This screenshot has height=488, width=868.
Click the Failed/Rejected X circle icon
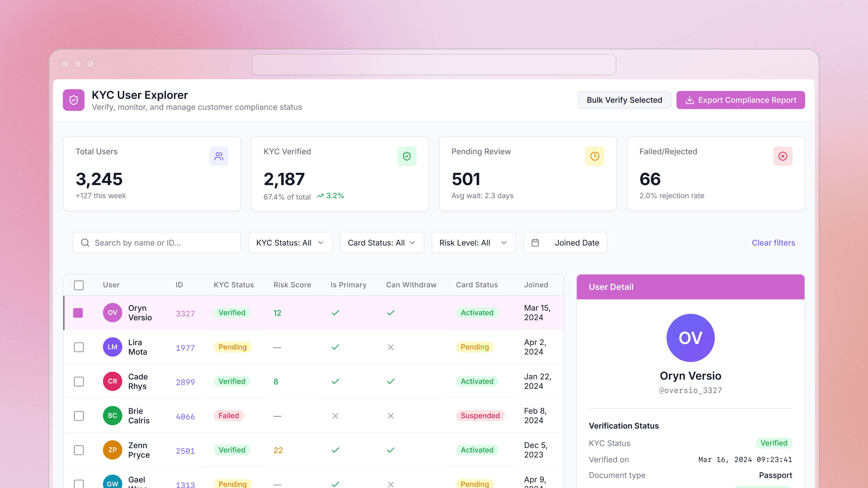click(x=783, y=156)
